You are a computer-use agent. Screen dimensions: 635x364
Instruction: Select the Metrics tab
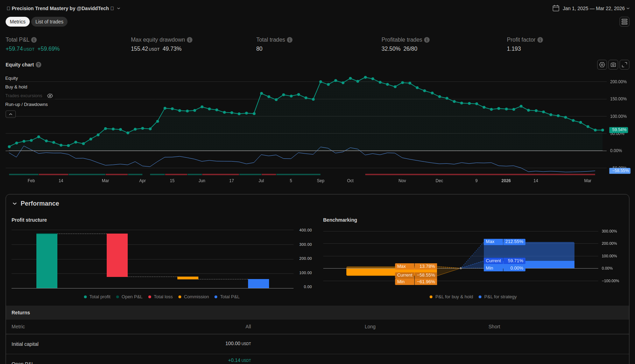17,22
